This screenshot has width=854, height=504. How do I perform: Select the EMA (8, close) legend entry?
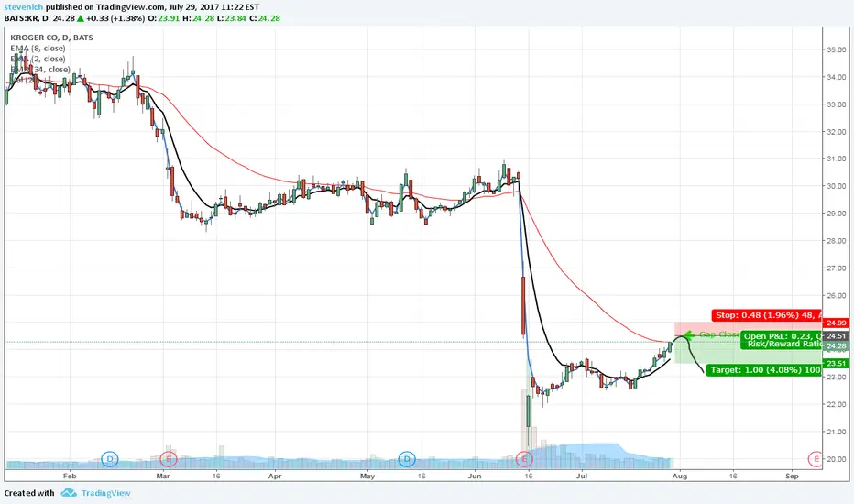pos(38,48)
